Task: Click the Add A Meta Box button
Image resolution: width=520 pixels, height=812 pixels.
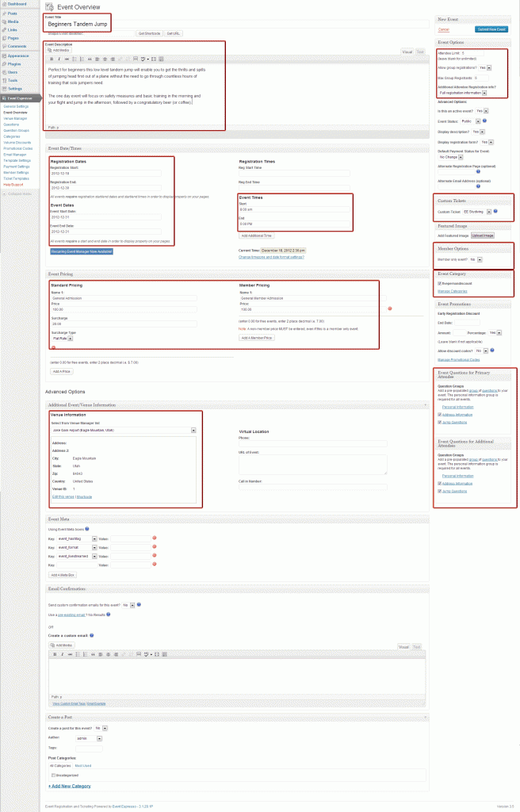Action: point(63,575)
